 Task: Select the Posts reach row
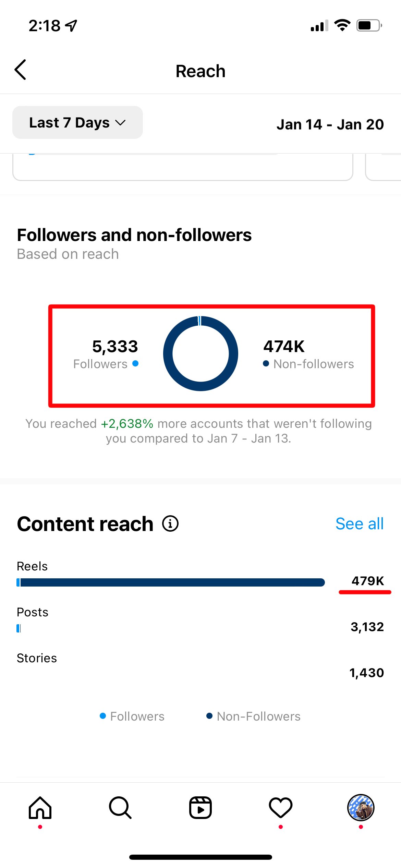[200, 621]
